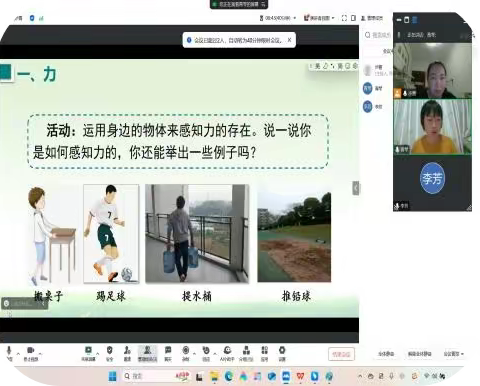Image resolution: width=480 pixels, height=386 pixels.
Task: Click the top participant video tile
Action: pyautogui.click(x=432, y=71)
